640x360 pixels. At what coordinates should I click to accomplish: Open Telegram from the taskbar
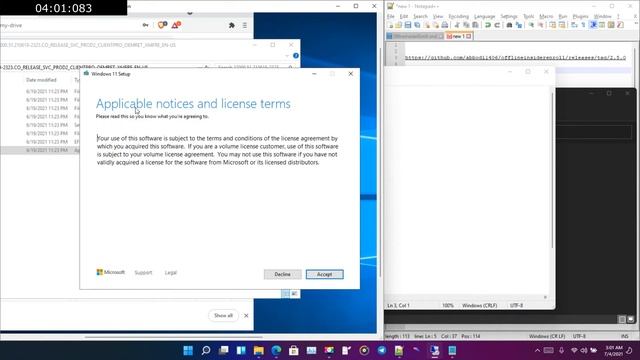click(382, 350)
